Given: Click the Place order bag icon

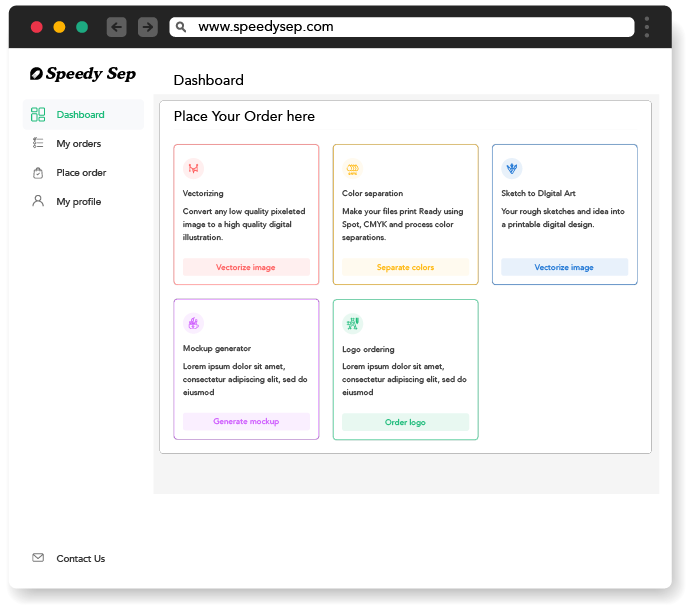Looking at the screenshot, I should [x=38, y=173].
